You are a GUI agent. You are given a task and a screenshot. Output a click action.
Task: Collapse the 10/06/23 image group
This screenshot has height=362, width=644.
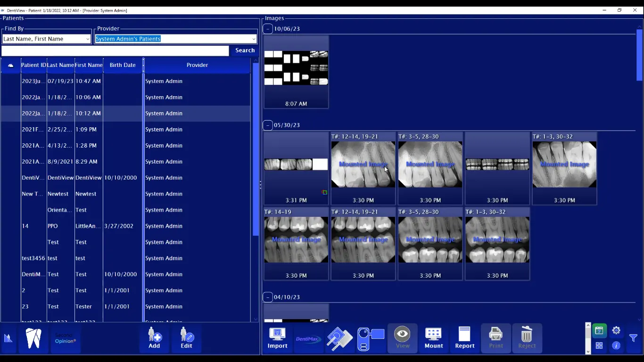[x=268, y=29]
